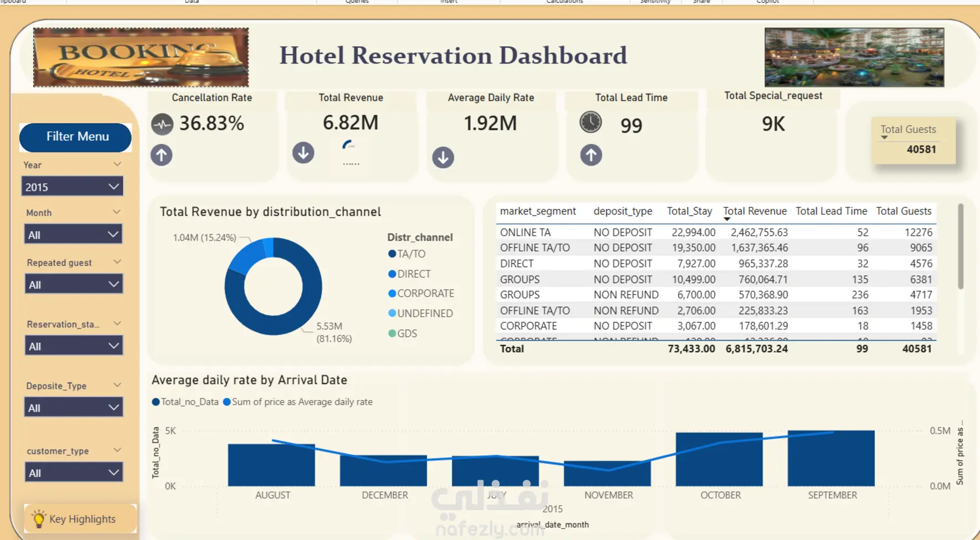This screenshot has width=980, height=540.
Task: Select the DIRECT market segment row
Action: tap(716, 264)
